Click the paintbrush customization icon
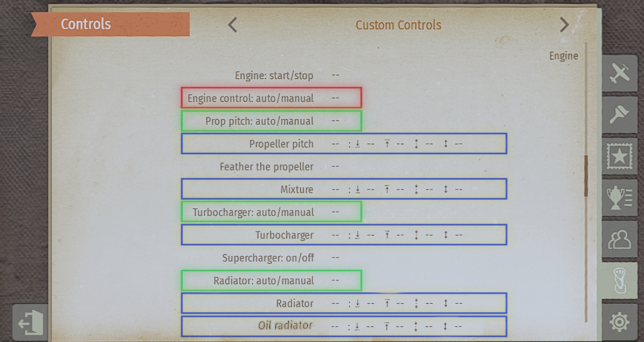The height and width of the screenshot is (342, 644). pos(620,115)
